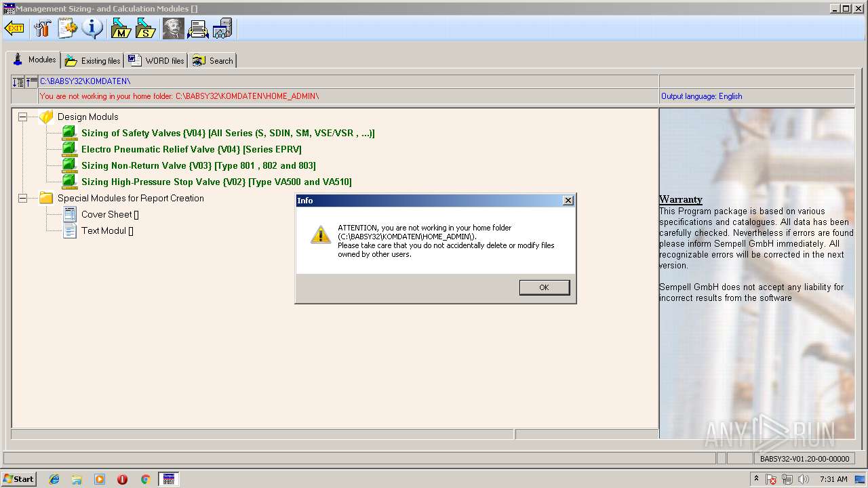Click the red Opera icon in the taskbar

[x=122, y=479]
